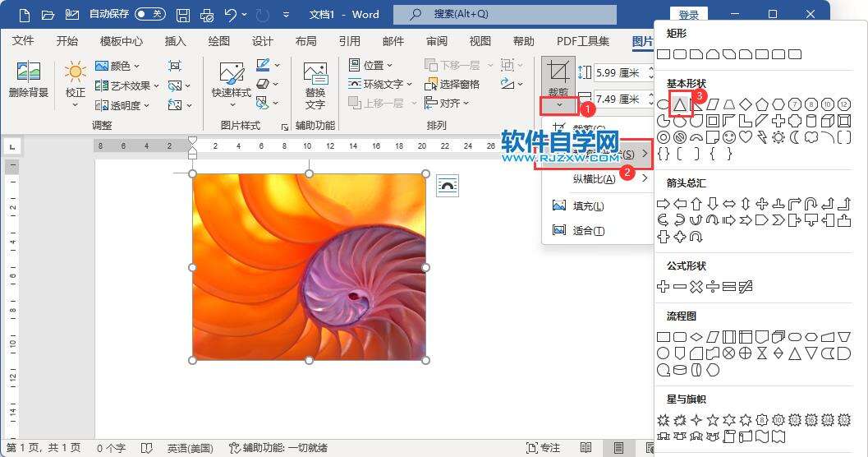This screenshot has height=457, width=868.
Task: Click the Compress Pictures icon
Action: (x=175, y=66)
